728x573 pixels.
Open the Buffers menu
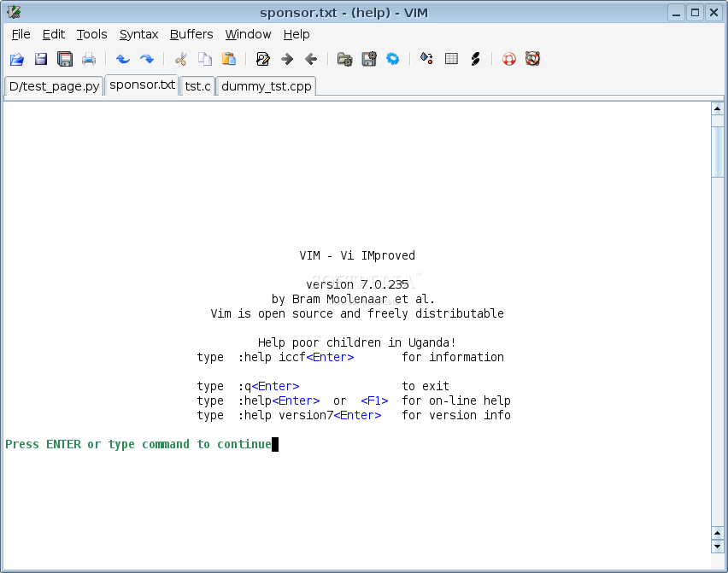point(191,34)
